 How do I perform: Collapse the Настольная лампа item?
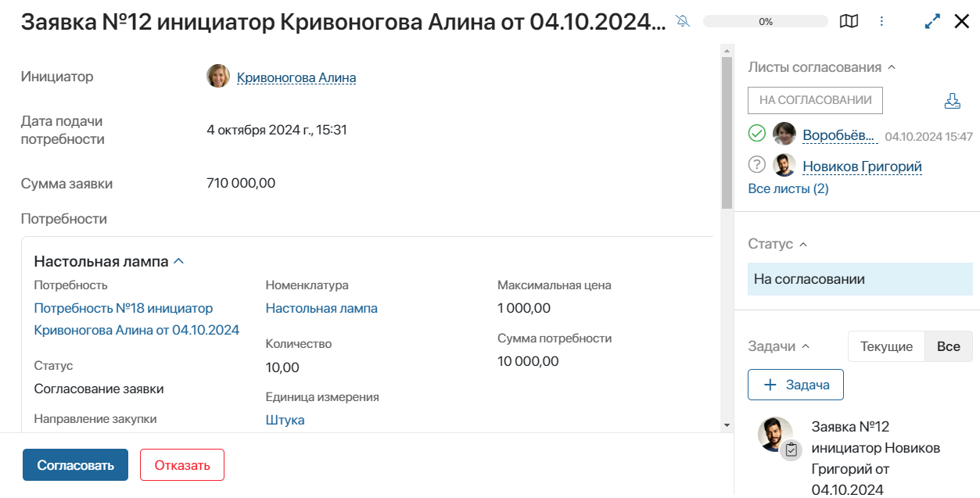178,262
